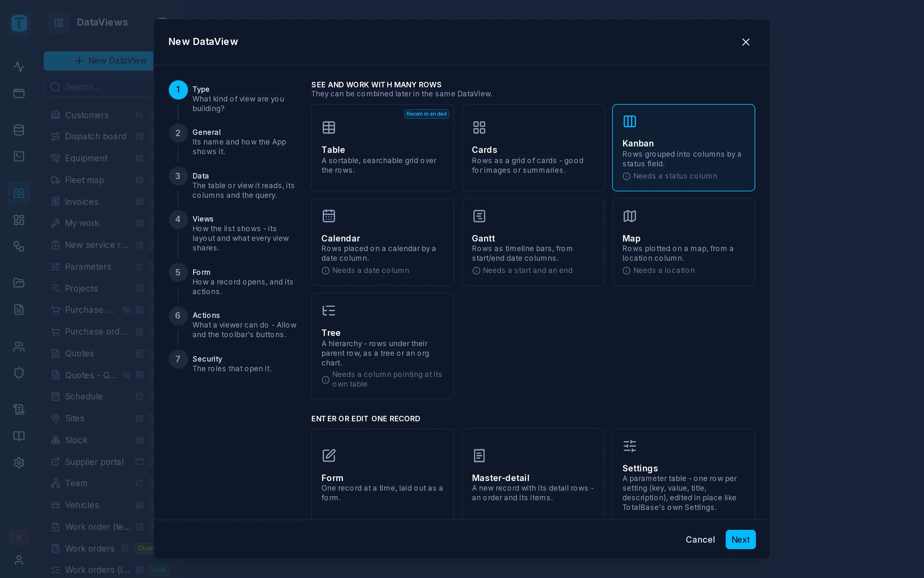Focus the Search field in the DataViews list
Screen dimensions: 924x578
(x=99, y=87)
